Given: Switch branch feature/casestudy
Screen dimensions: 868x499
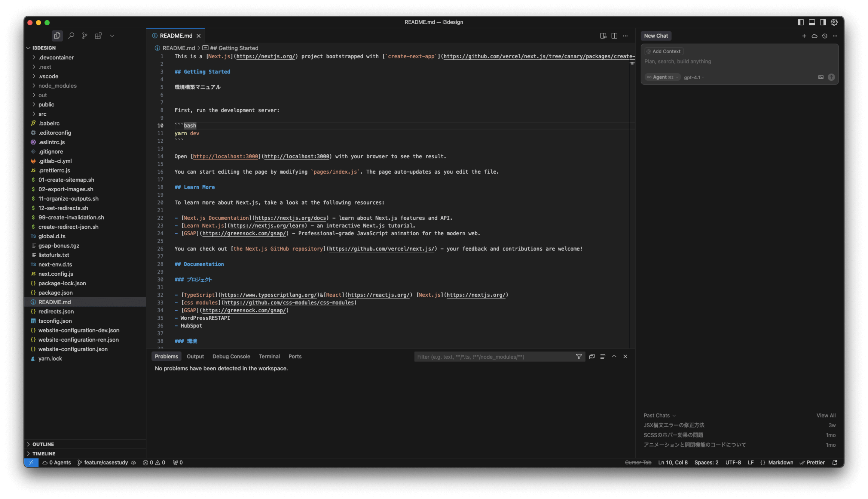Looking at the screenshot, I should pyautogui.click(x=103, y=463).
